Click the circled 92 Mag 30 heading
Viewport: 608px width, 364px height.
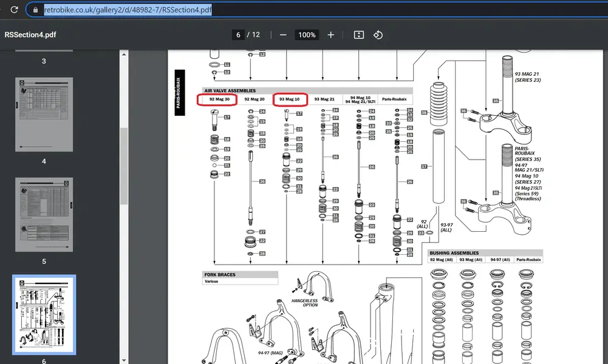pyautogui.click(x=219, y=99)
